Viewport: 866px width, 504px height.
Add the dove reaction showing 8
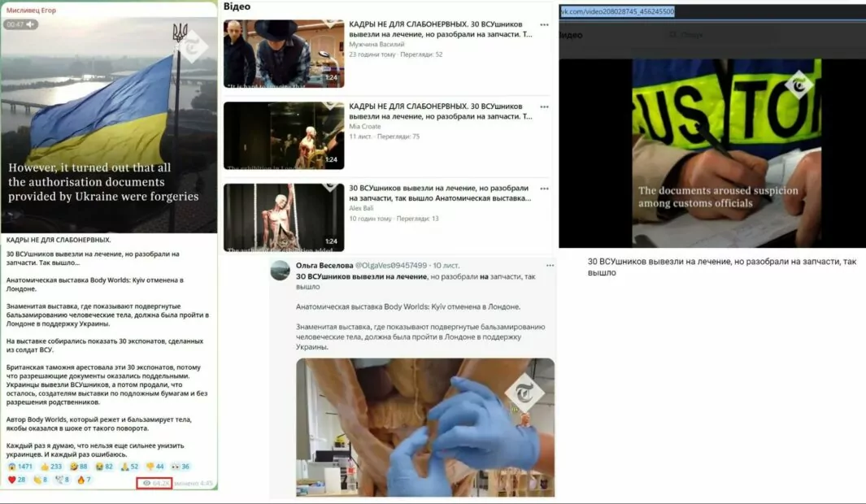(x=63, y=480)
